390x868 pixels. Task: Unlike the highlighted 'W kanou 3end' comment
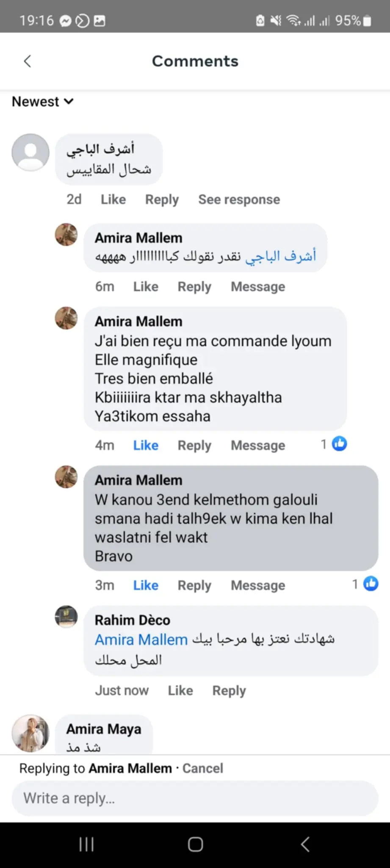[x=145, y=585]
